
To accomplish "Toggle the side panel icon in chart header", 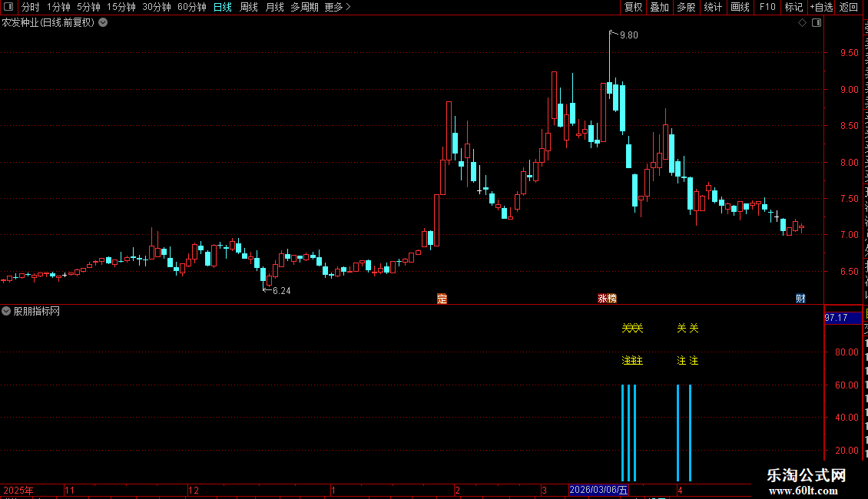I will [817, 23].
